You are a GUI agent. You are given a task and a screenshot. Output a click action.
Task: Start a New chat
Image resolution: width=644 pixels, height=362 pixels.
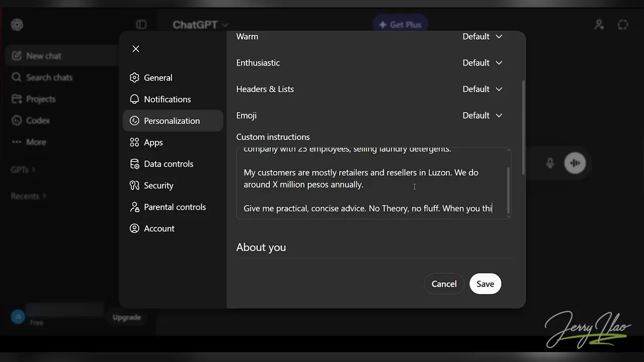[x=62, y=56]
